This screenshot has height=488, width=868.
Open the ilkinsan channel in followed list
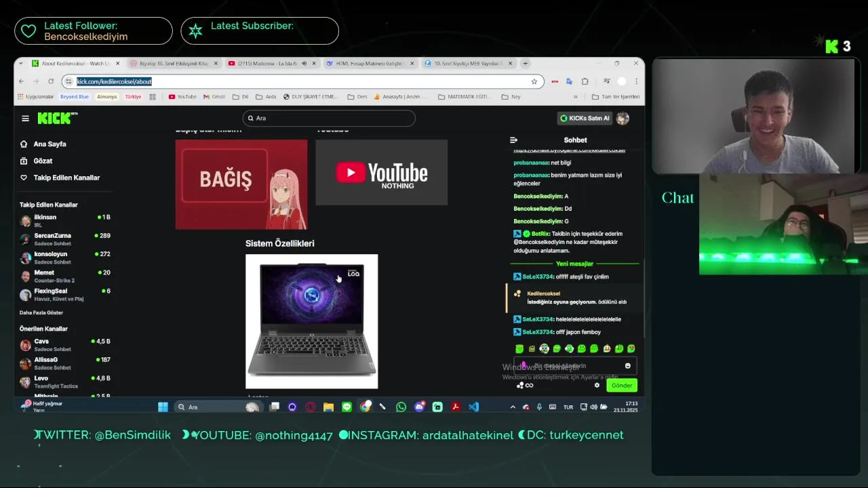(65, 220)
